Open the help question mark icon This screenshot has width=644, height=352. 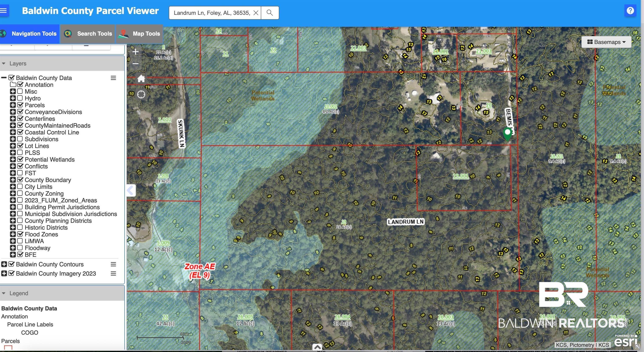click(630, 11)
